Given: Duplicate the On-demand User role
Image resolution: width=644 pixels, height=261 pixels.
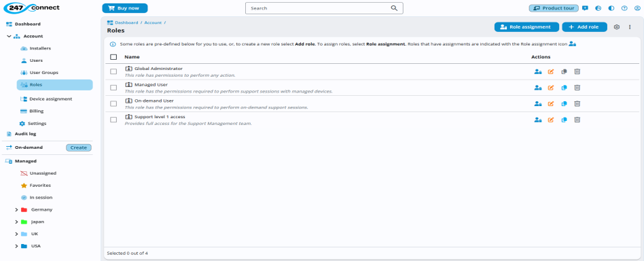Looking at the screenshot, I should (564, 103).
